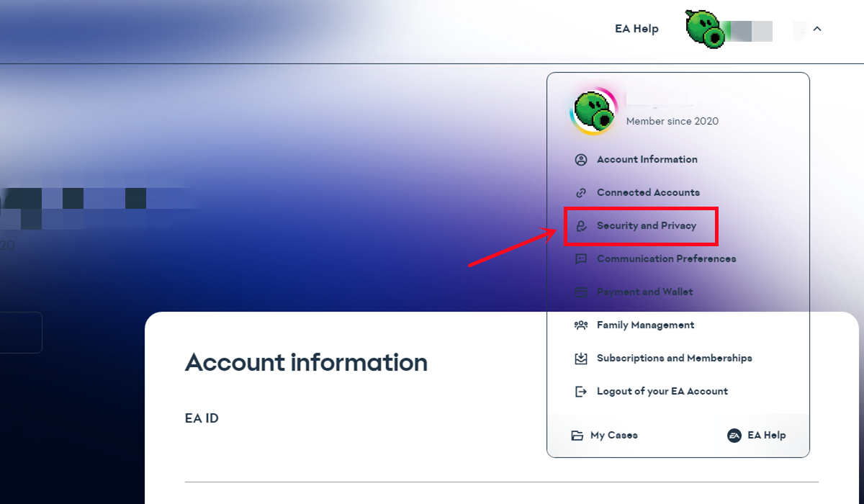Log out of your EA Account
This screenshot has width=864, height=504.
[662, 392]
